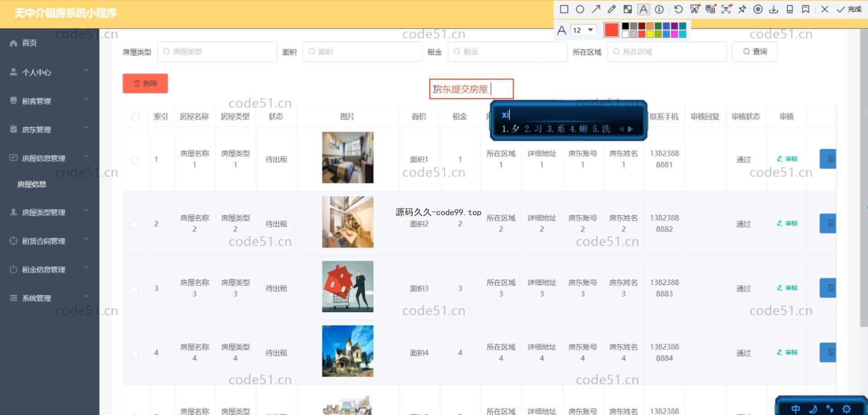This screenshot has width=868, height=415.
Task: Select the text annotation tool
Action: [643, 9]
